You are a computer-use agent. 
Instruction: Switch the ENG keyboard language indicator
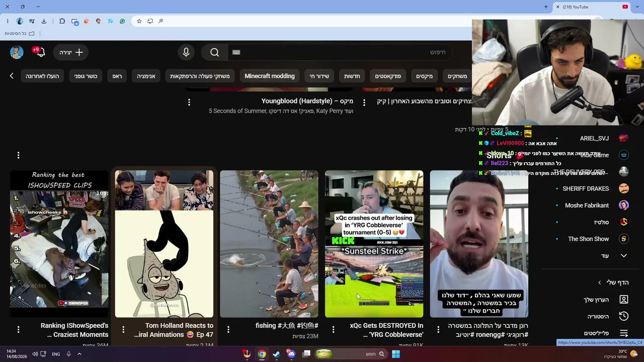pyautogui.click(x=56, y=354)
